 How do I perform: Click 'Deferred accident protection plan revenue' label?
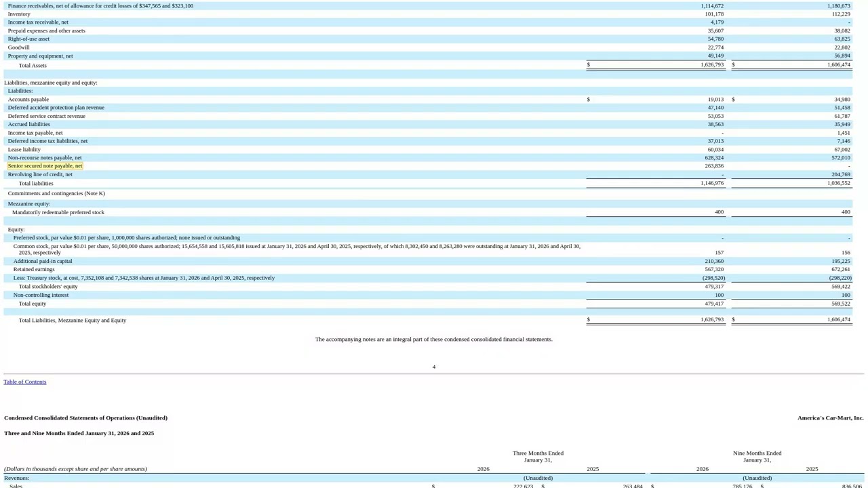pyautogui.click(x=56, y=108)
